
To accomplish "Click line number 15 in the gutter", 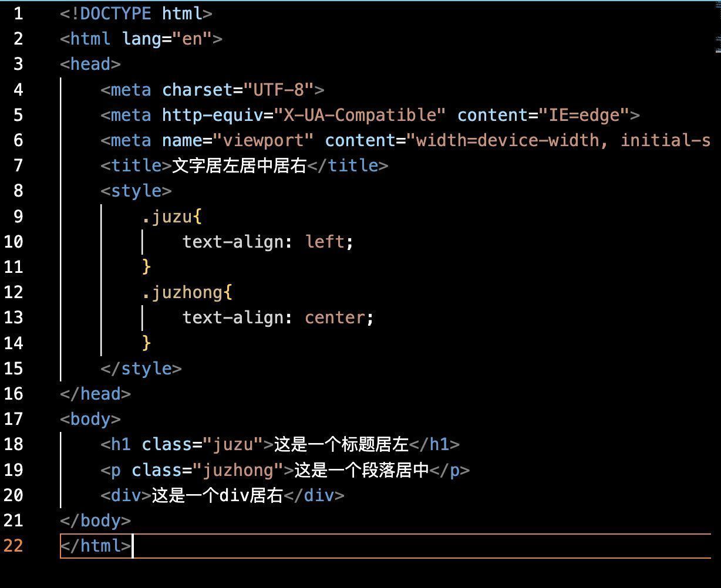I will tap(13, 369).
